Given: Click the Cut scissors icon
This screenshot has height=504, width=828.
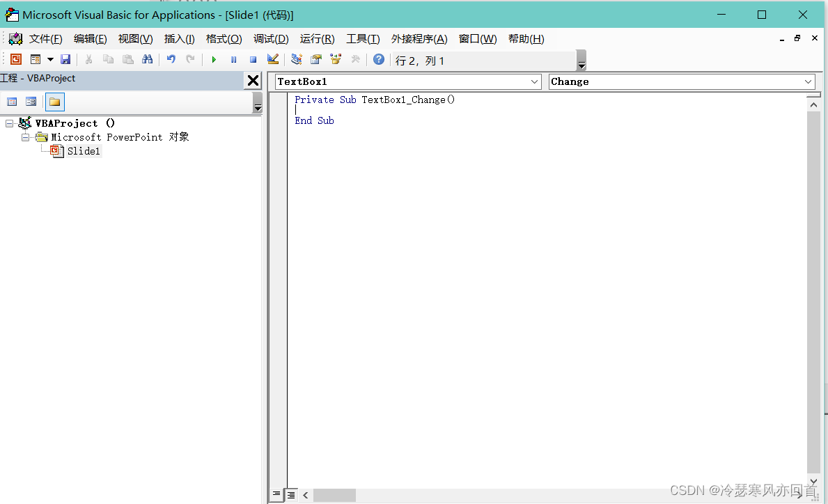Looking at the screenshot, I should pyautogui.click(x=88, y=60).
